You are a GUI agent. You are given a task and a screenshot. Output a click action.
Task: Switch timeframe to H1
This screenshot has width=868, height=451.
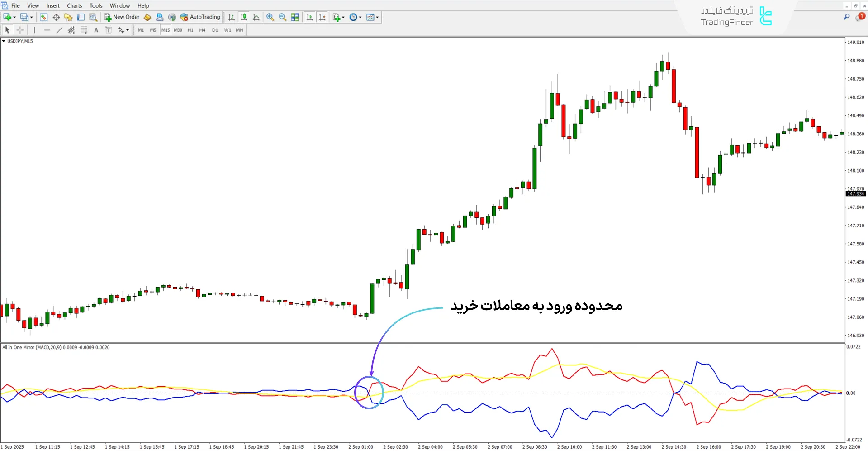[190, 30]
